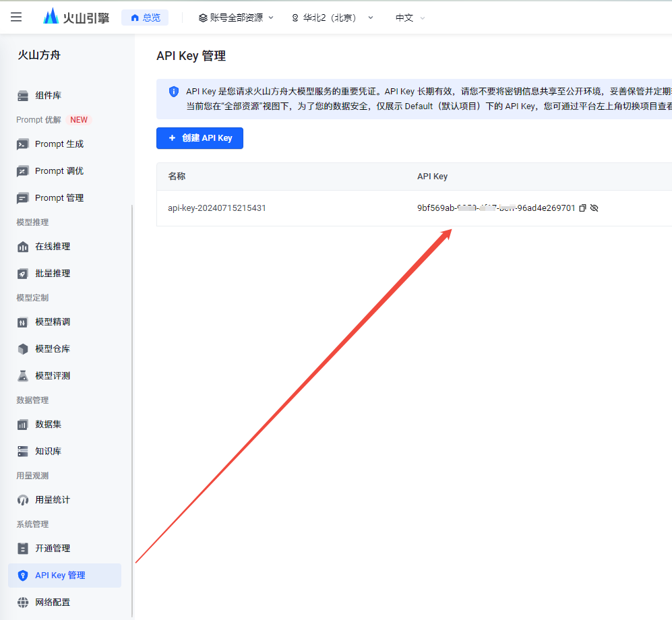Click the 模型精调 tuning icon
Image resolution: width=672 pixels, height=620 pixels.
coord(23,322)
